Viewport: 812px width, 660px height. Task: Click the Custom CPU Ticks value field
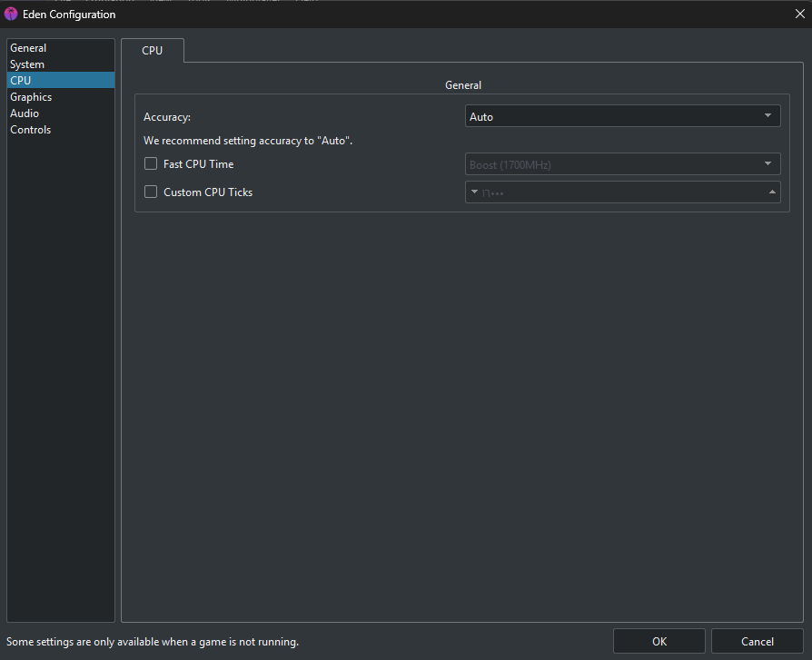coord(622,192)
